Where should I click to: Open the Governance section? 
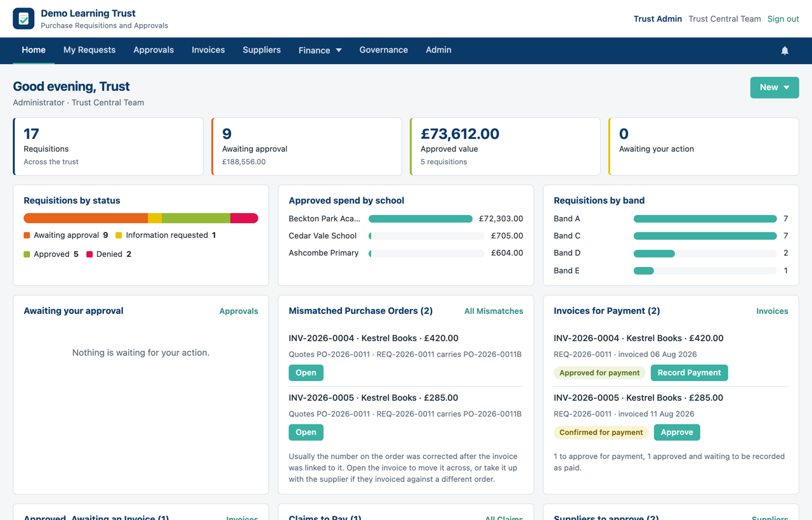(384, 50)
